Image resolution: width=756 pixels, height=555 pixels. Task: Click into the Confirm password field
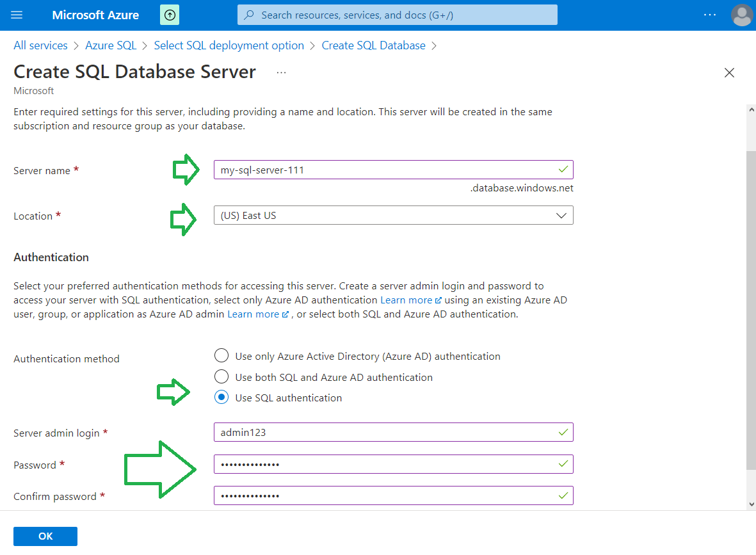(x=394, y=495)
